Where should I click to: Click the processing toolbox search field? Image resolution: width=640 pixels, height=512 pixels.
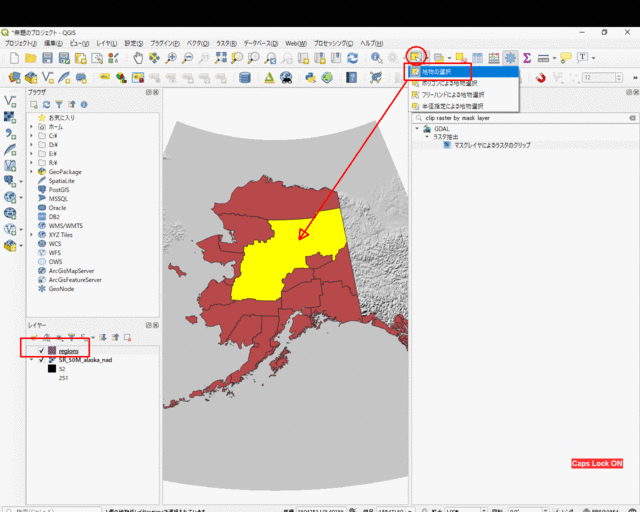(x=520, y=117)
